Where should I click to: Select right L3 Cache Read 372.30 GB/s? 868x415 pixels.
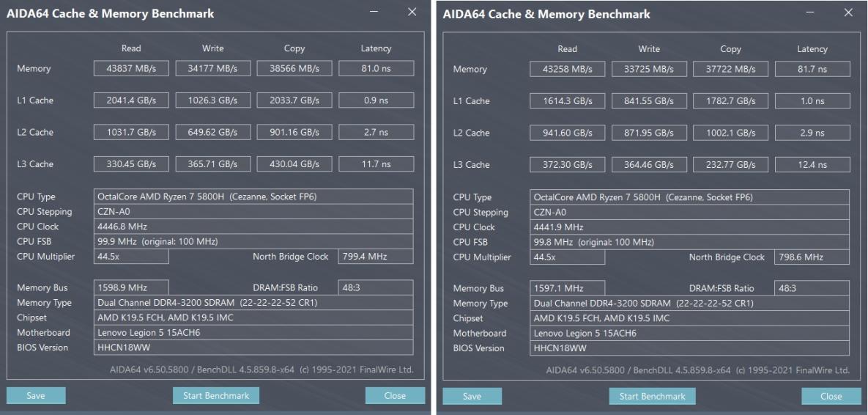[x=568, y=164]
